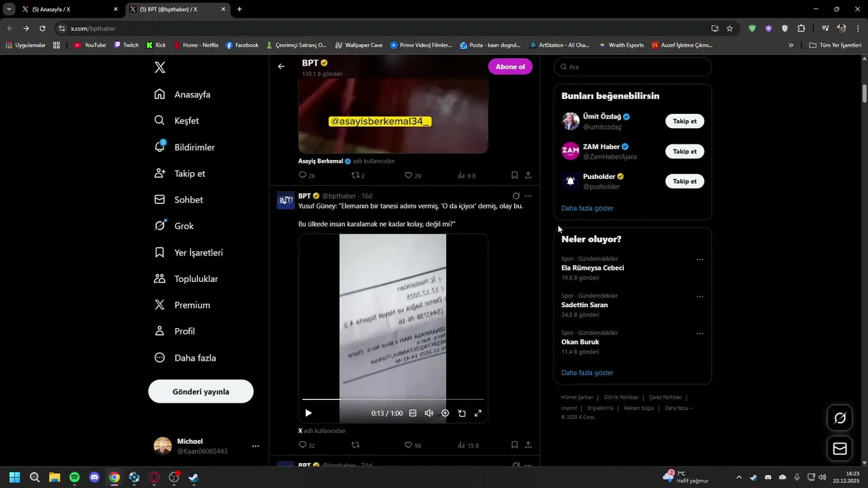Viewport: 868px width, 488px height.
Task: Reload the page in Chrome toolbar
Action: point(42,28)
